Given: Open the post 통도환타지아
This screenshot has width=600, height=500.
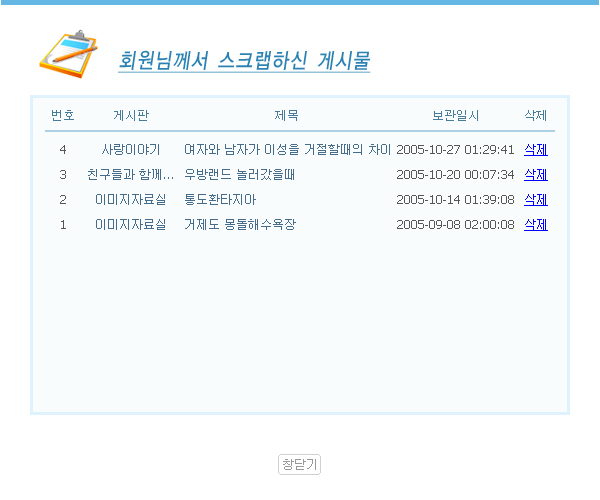Looking at the screenshot, I should pos(220,200).
